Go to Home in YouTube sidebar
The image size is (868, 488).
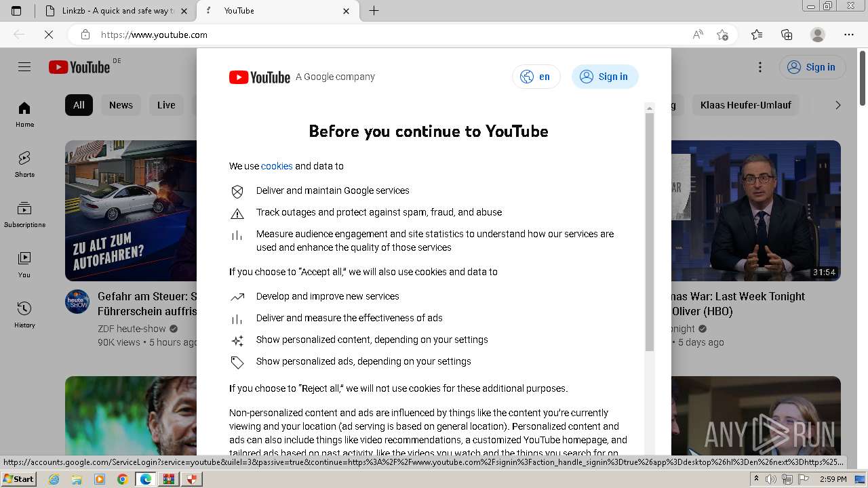[x=24, y=115]
